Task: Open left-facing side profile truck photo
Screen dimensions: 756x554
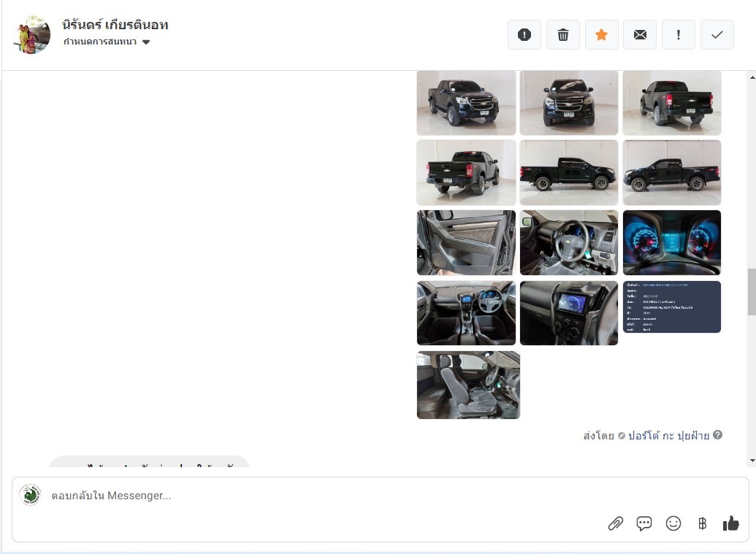Action: pos(671,172)
